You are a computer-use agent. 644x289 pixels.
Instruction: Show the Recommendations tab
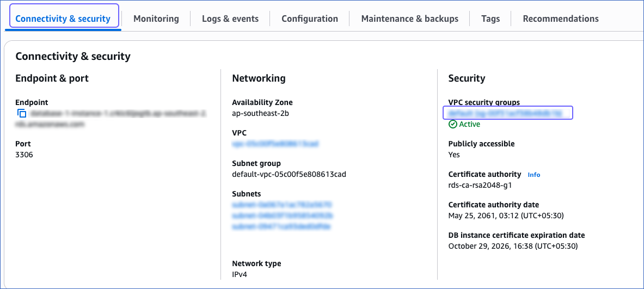561,19
